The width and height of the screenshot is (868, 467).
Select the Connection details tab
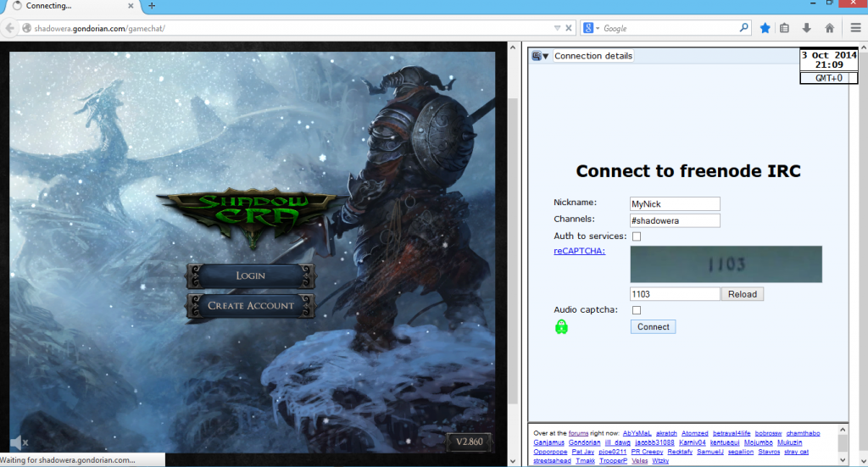[593, 56]
